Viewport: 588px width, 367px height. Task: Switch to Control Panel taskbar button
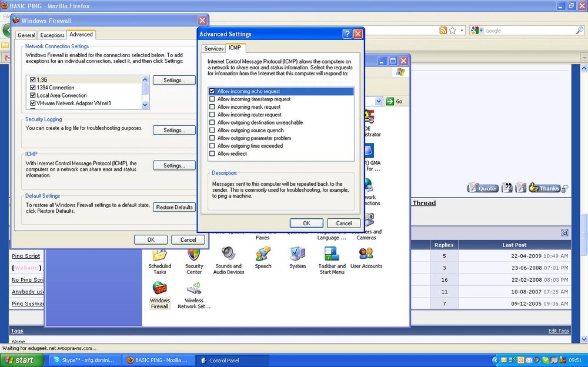(232, 361)
